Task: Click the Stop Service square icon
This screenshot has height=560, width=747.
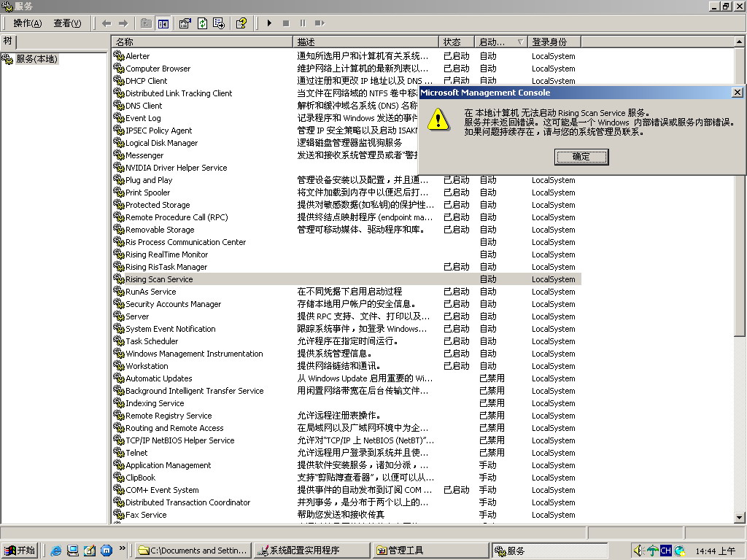Action: [x=286, y=23]
